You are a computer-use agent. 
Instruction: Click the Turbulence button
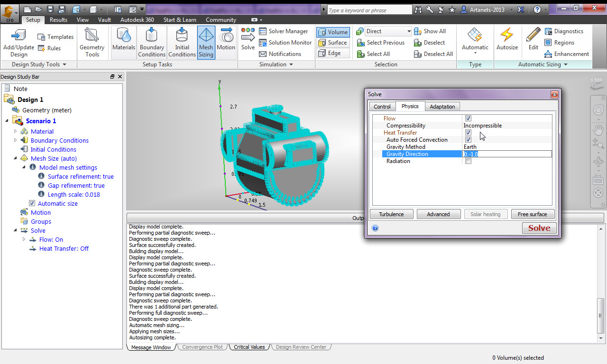391,214
